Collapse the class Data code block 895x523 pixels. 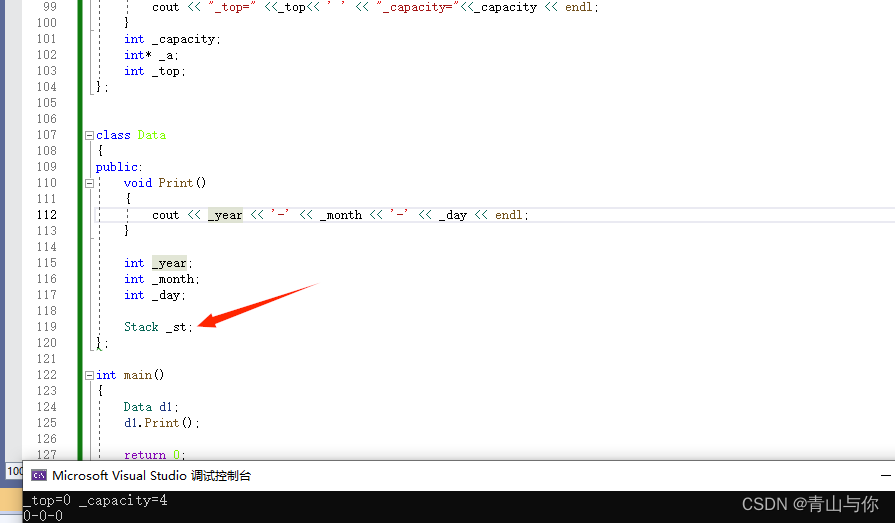(89, 135)
